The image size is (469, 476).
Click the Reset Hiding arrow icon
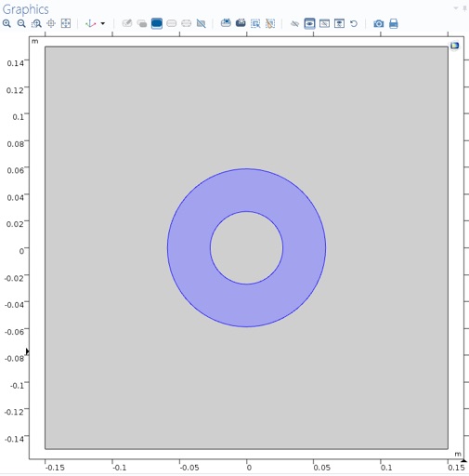coord(354,23)
